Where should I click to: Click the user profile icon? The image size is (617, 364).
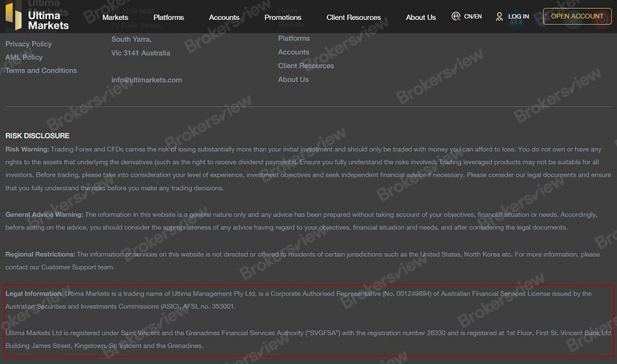[x=499, y=17]
